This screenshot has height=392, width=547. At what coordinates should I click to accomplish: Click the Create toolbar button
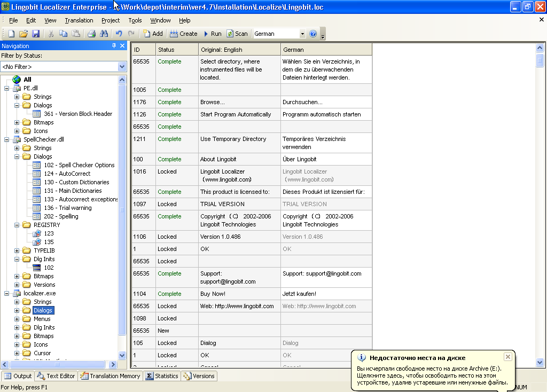point(184,34)
